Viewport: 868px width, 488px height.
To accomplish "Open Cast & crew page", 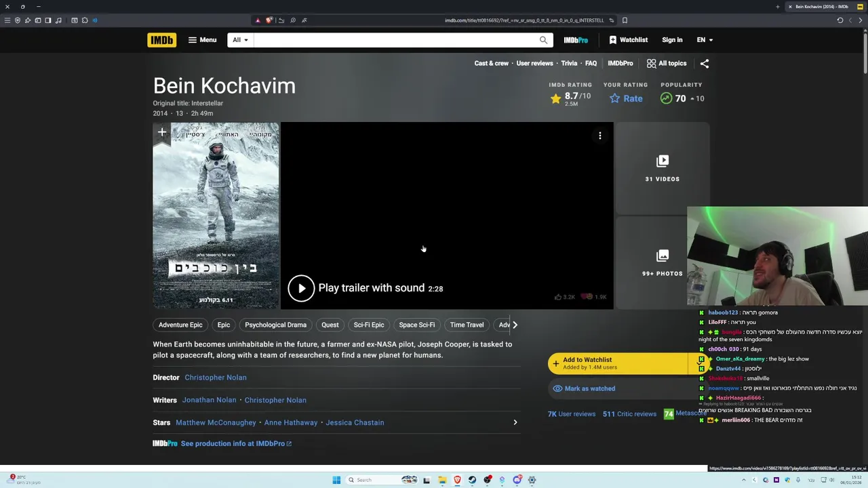I will coord(491,63).
